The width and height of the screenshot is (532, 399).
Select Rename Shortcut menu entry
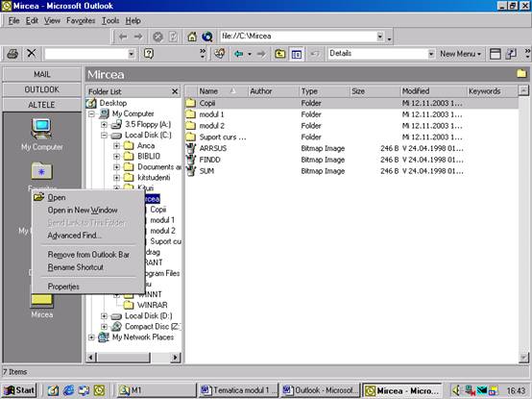point(88,267)
